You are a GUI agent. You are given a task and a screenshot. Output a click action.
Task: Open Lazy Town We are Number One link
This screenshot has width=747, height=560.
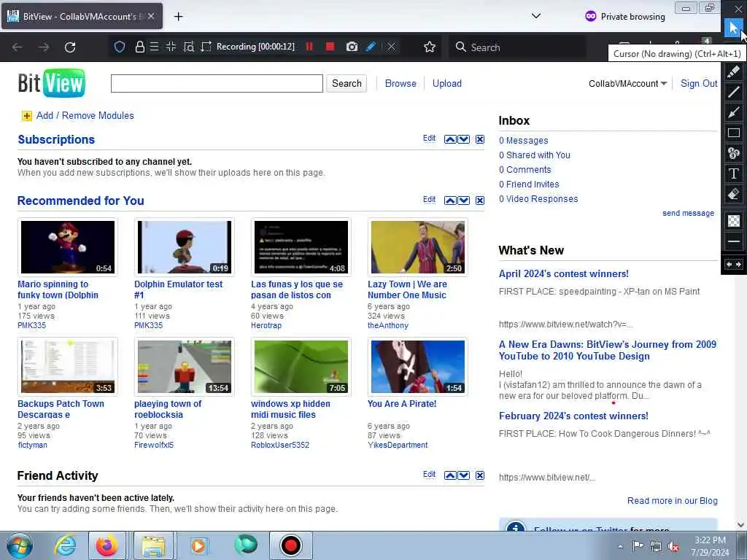pyautogui.click(x=407, y=289)
